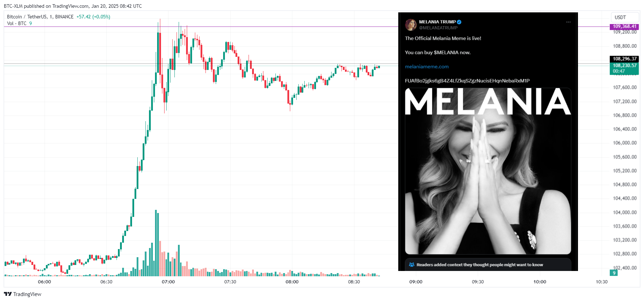Click the green 108,230.57 current price label
Viewport: 644px width, 301px height.
coord(624,69)
